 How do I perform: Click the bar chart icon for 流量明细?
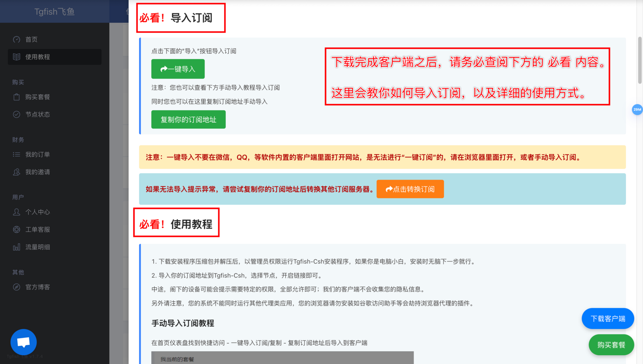[x=16, y=247]
